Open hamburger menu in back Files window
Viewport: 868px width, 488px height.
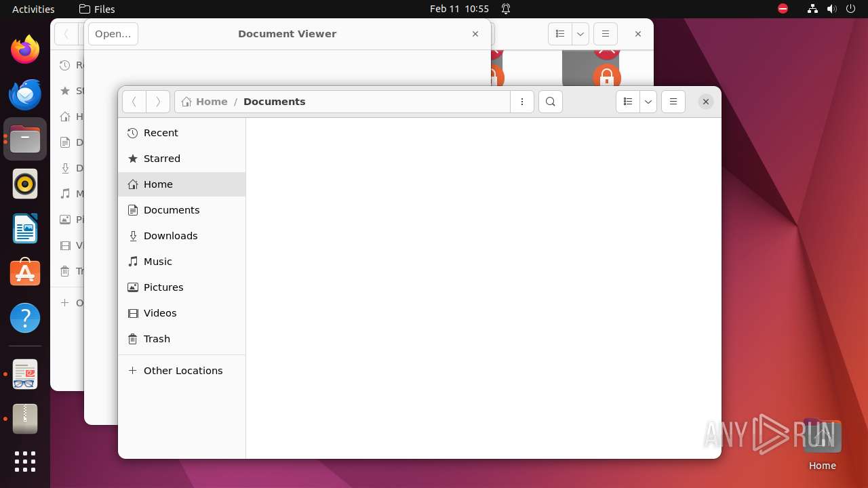606,34
